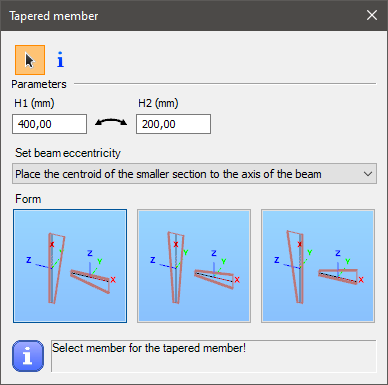This screenshot has width=388, height=385.
Task: Focus the H1 (mm) field showing 400,00
Action: pyautogui.click(x=49, y=124)
